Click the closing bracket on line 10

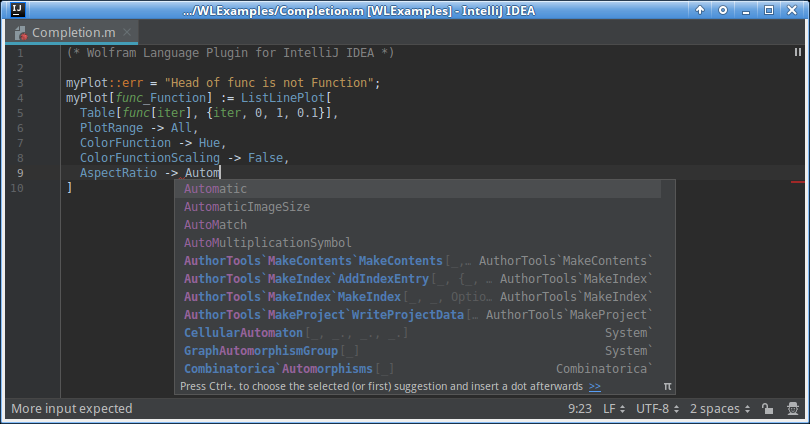[x=69, y=187]
